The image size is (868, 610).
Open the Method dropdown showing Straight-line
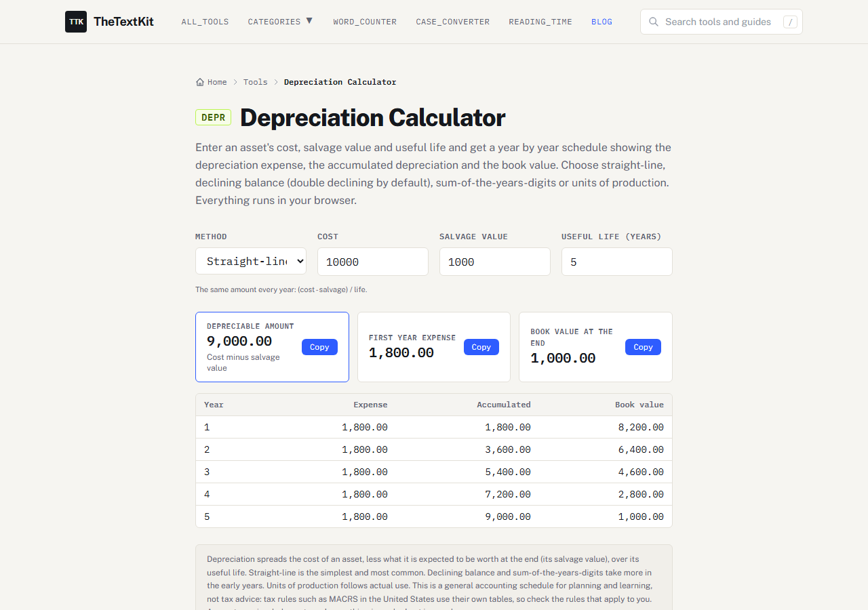[x=251, y=261]
